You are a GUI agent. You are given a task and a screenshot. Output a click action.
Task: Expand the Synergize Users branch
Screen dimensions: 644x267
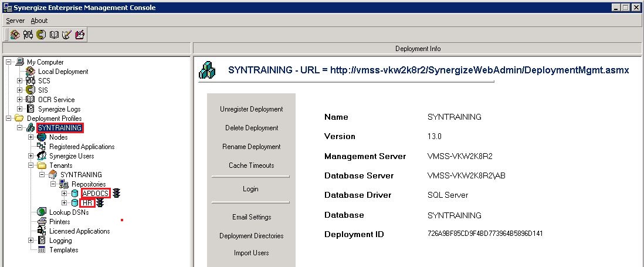click(31, 156)
